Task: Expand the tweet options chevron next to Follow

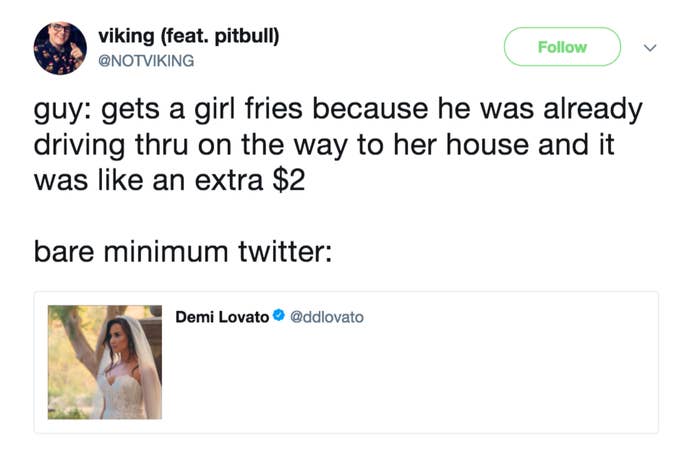Action: (x=650, y=47)
